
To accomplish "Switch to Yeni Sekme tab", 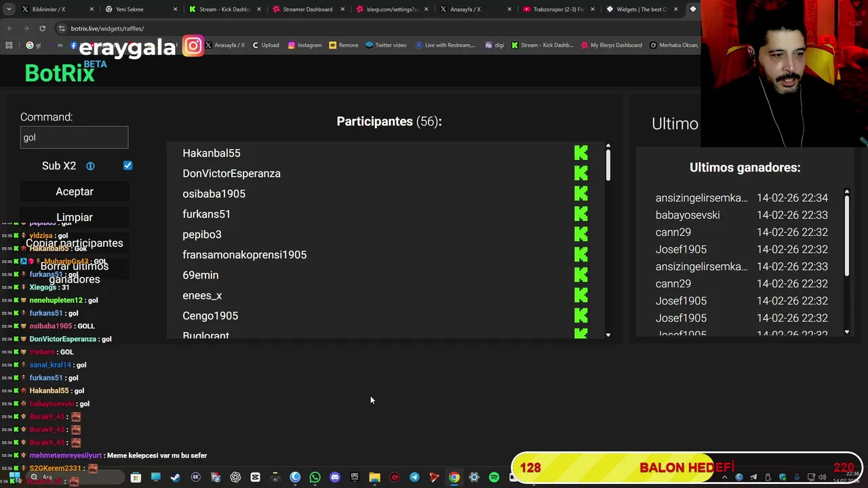I will pos(140,9).
